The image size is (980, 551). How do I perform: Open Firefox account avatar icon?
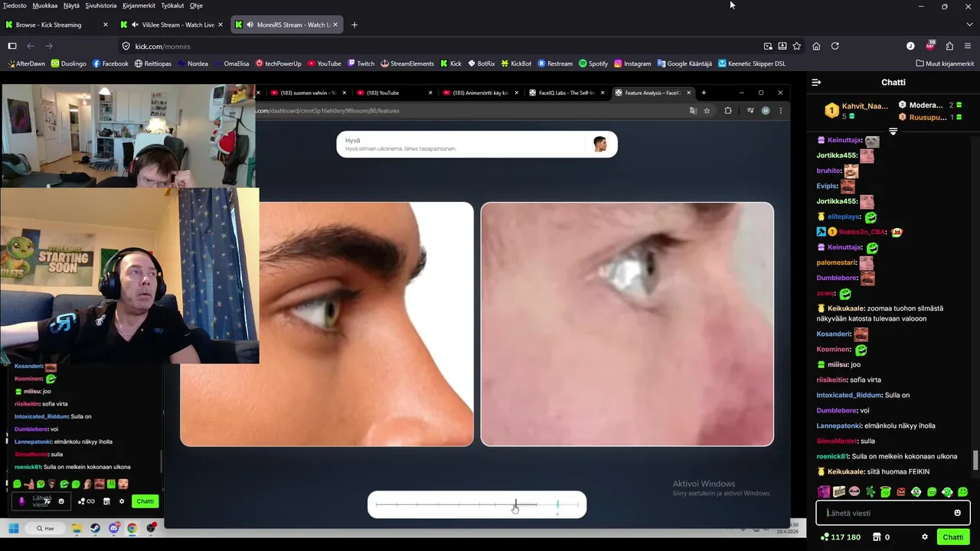[x=910, y=46]
